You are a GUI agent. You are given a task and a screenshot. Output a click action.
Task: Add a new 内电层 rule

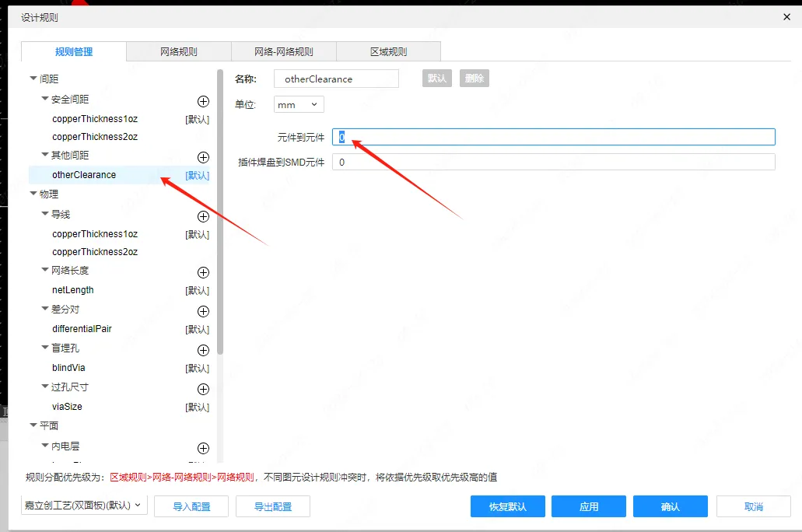(x=203, y=448)
